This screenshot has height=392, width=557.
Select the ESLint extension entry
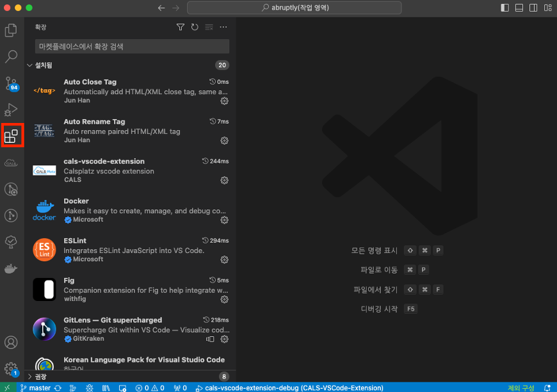click(130, 250)
